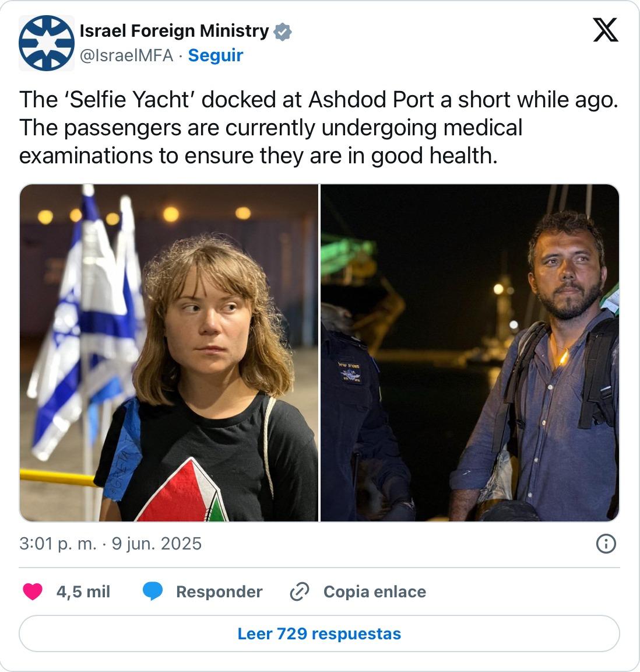This screenshot has height=672, width=640.
Task: Click the Israel Foreign Ministry account name
Action: click(174, 31)
